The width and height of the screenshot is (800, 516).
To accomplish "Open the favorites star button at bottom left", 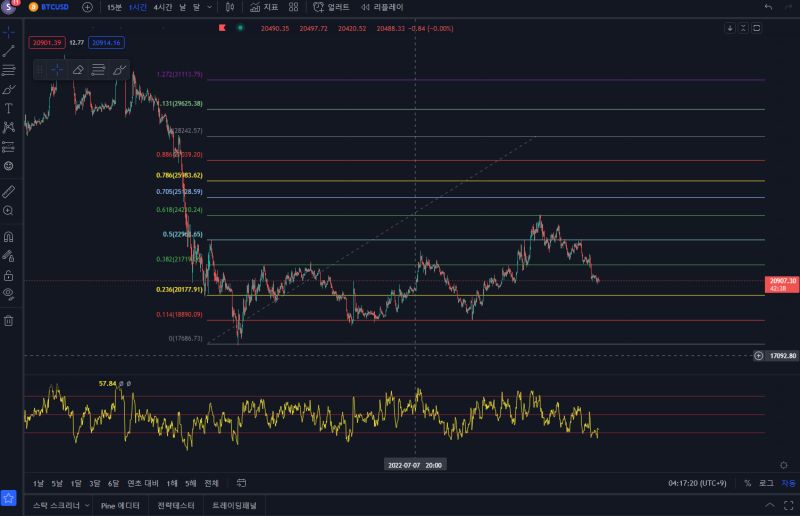I will pos(9,498).
